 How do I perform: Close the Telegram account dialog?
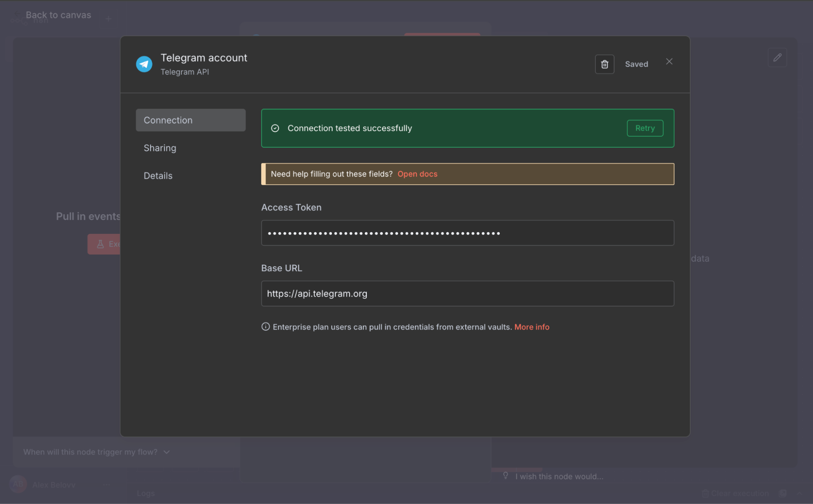tap(669, 61)
